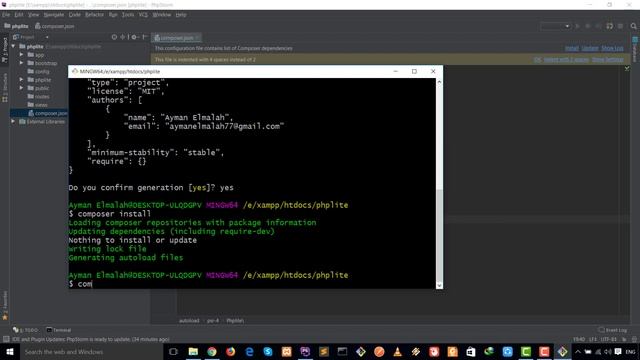Expand the public folder
Screen dimensions: 640x360
point(21,88)
